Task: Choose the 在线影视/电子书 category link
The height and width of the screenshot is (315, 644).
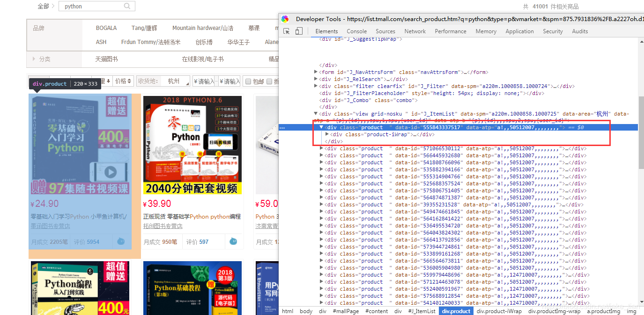Action: pyautogui.click(x=203, y=59)
